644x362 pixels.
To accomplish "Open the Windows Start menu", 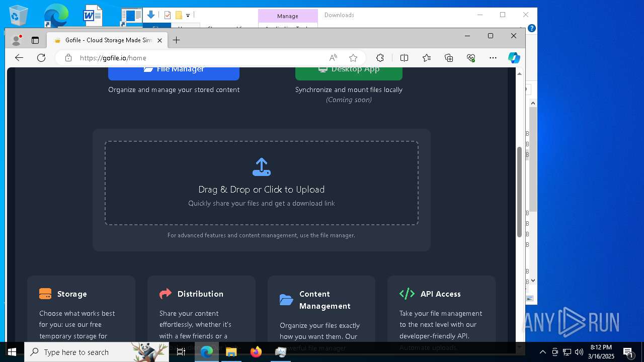I will [x=12, y=352].
